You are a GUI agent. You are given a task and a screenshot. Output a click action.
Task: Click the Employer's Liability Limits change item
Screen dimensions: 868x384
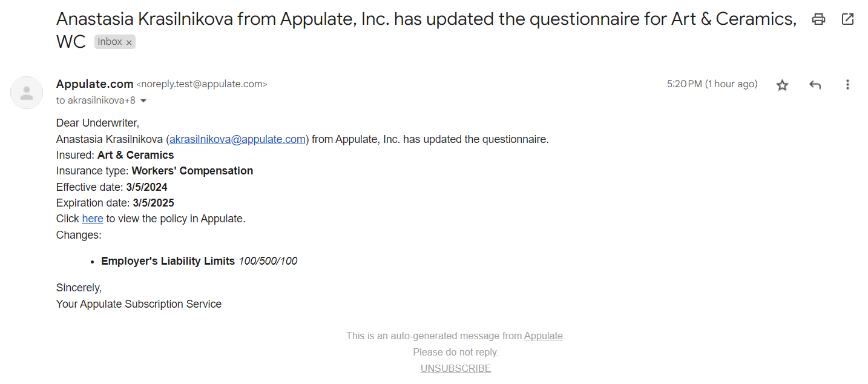pyautogui.click(x=168, y=261)
